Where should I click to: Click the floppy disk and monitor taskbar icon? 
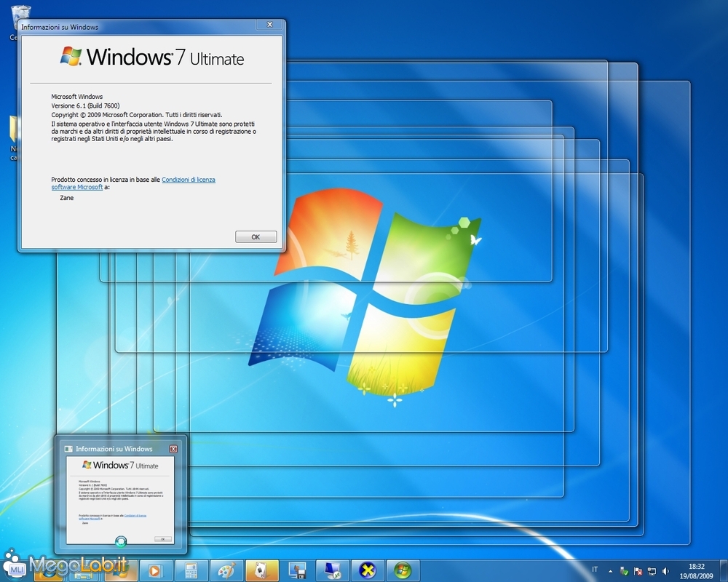click(x=297, y=570)
